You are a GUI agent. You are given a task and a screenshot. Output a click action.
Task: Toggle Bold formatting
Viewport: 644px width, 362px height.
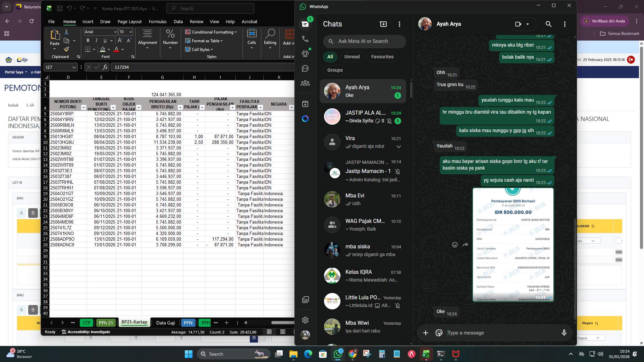coord(88,40)
